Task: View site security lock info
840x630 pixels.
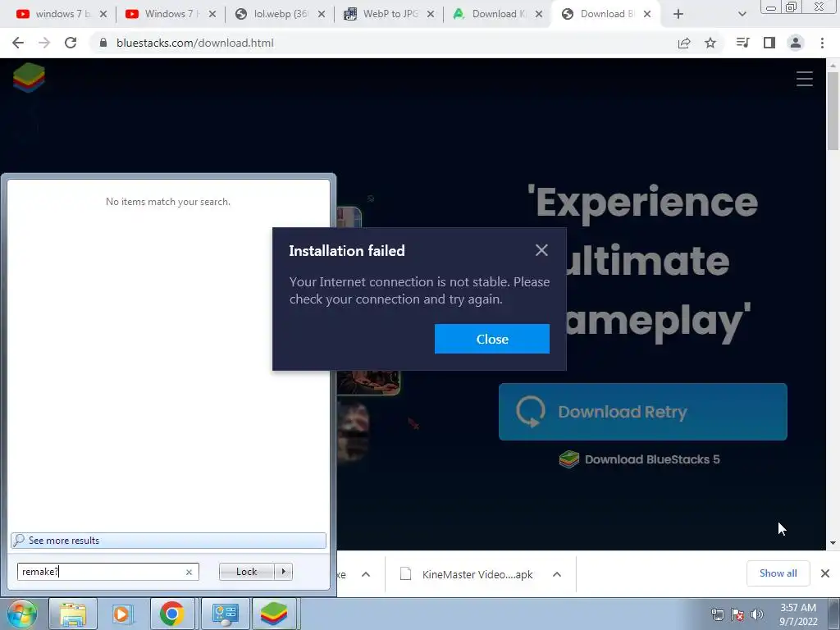Action: point(103,43)
